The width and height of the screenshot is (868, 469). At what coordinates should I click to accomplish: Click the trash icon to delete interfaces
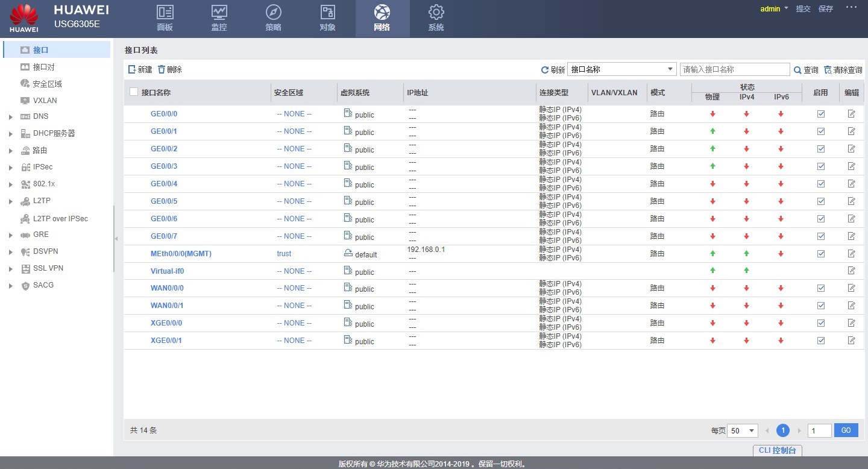[162, 70]
